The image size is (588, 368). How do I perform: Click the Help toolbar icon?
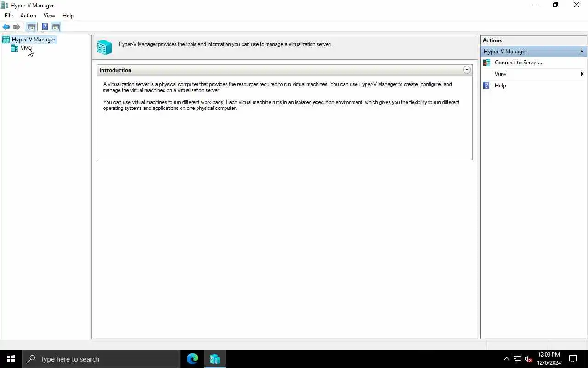click(45, 27)
